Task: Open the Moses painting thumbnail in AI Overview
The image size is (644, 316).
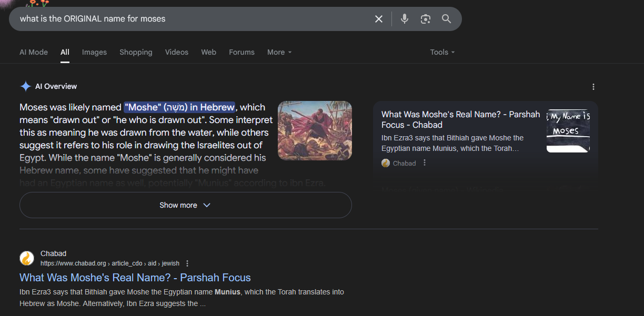Action: click(315, 130)
